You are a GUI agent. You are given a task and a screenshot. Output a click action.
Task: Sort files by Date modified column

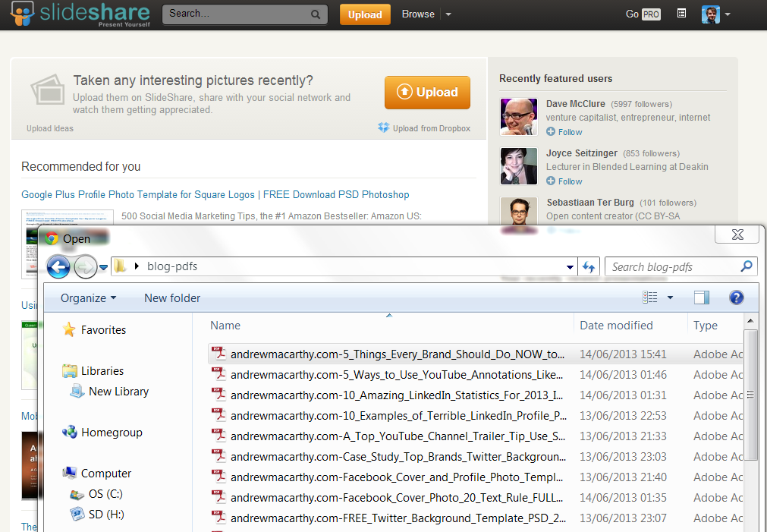tap(630, 325)
